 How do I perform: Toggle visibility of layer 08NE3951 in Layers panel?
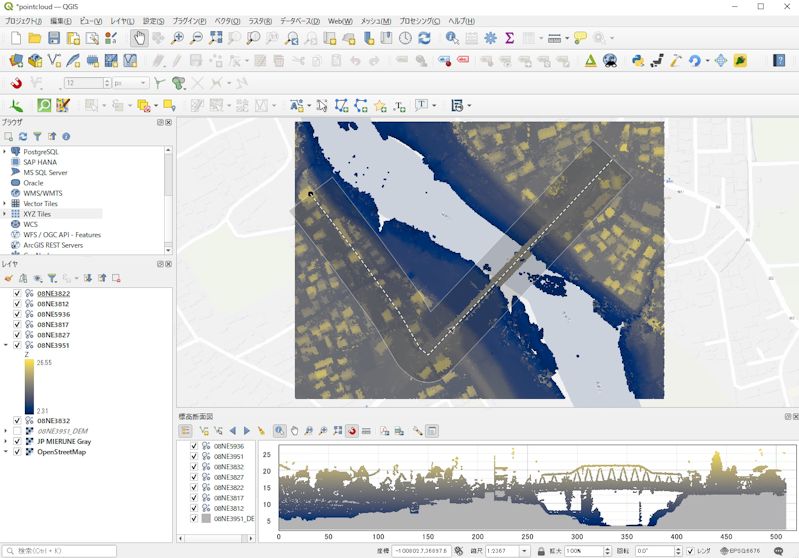click(17, 346)
